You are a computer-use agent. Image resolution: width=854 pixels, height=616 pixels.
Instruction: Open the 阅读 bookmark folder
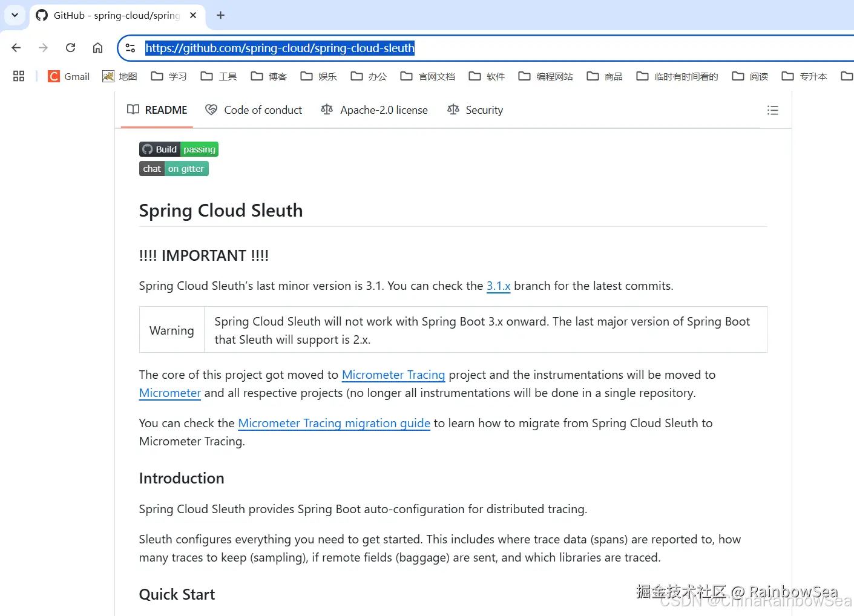[750, 76]
